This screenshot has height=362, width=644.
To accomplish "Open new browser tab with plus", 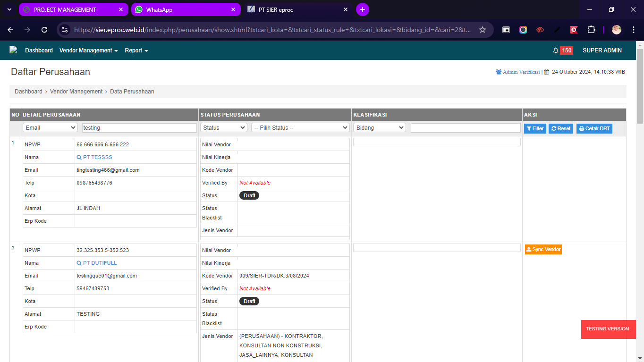I will point(362,9).
